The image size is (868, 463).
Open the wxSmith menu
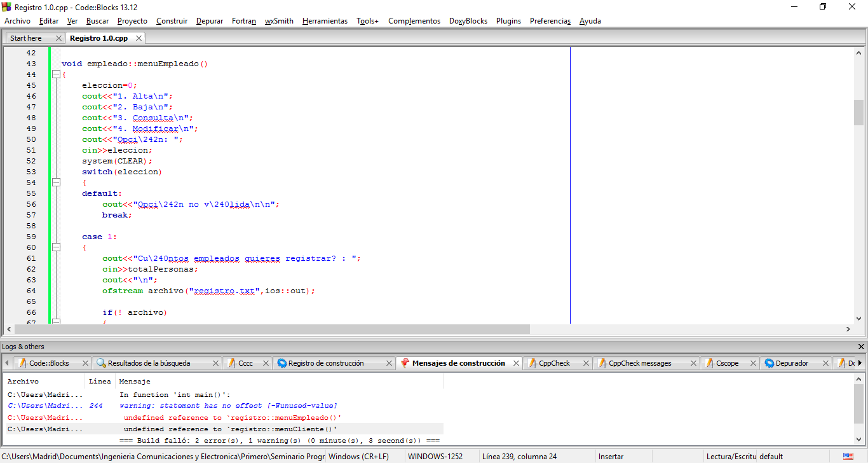pyautogui.click(x=279, y=21)
